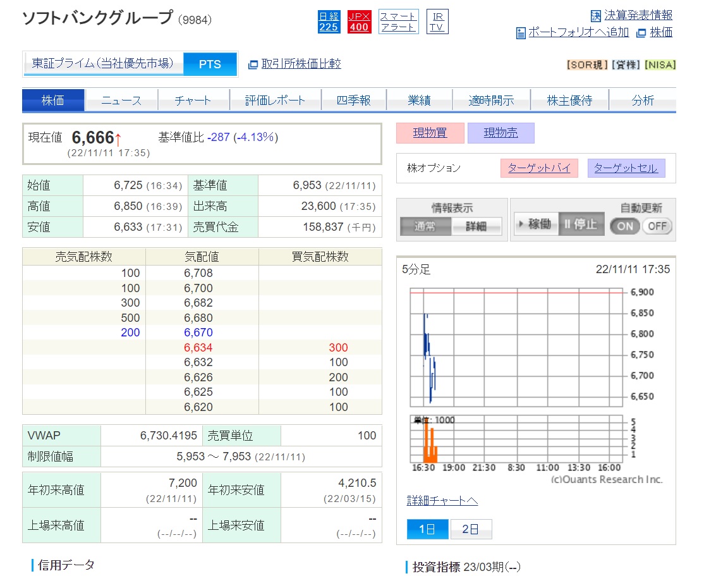Image resolution: width=728 pixels, height=576 pixels.
Task: Switch to the 評価レポート tab
Action: coord(276,101)
